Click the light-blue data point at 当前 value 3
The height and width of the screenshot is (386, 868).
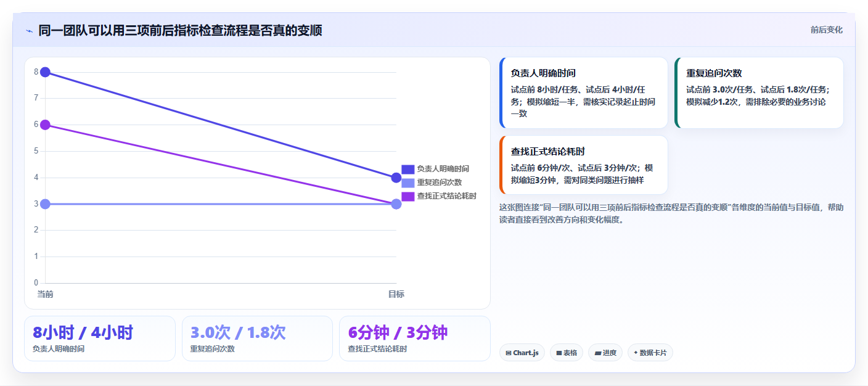coord(45,204)
